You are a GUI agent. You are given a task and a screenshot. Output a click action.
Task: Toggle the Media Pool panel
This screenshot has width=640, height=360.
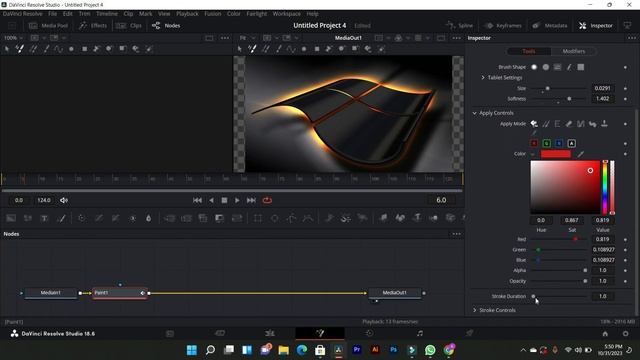pos(48,25)
